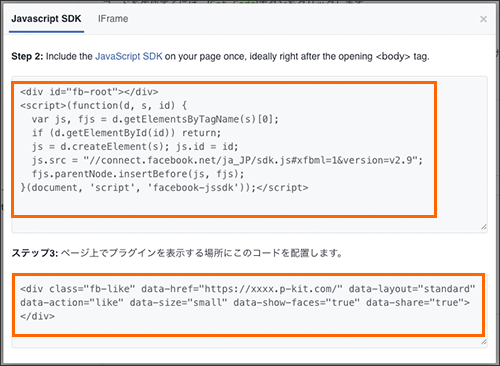500x366 pixels.
Task: Click the var js, fjs declaration line
Action: tap(155, 119)
